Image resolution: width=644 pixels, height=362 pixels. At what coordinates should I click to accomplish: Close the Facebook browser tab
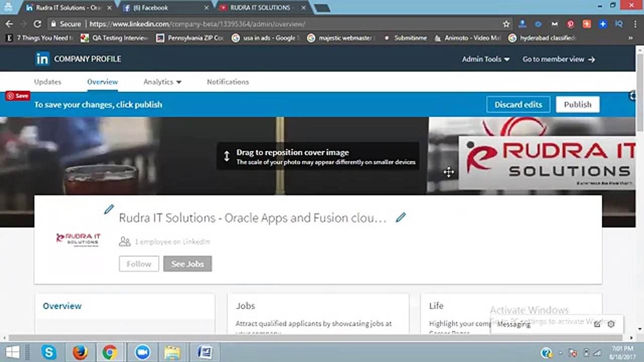click(206, 8)
